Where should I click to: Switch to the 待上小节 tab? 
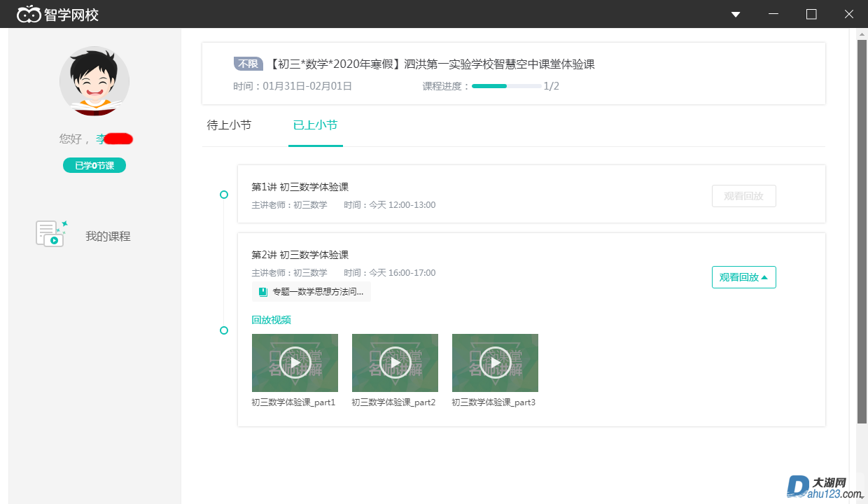[x=229, y=125]
